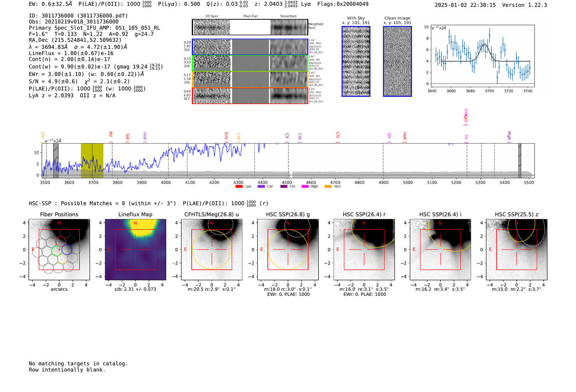Click the Cont(w) gmag 19.24 line

(95, 67)
